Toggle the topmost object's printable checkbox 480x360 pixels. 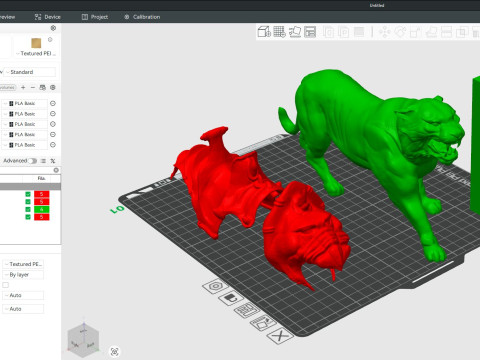[x=28, y=194]
